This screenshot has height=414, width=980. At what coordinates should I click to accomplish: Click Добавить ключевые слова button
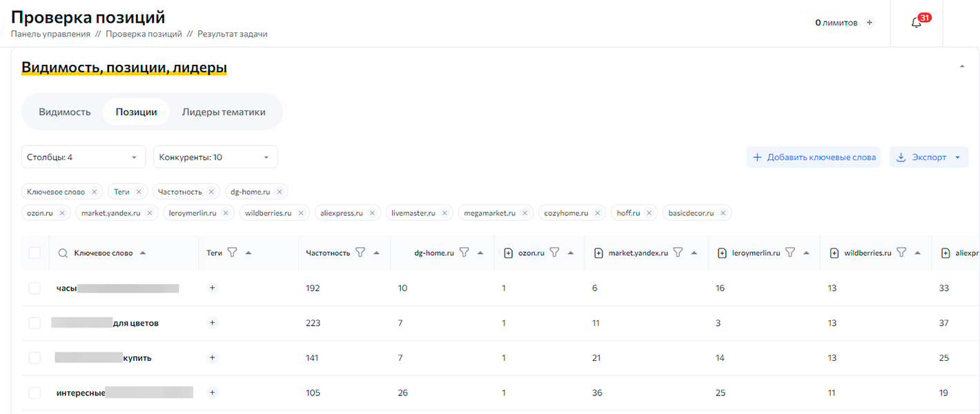coord(814,157)
